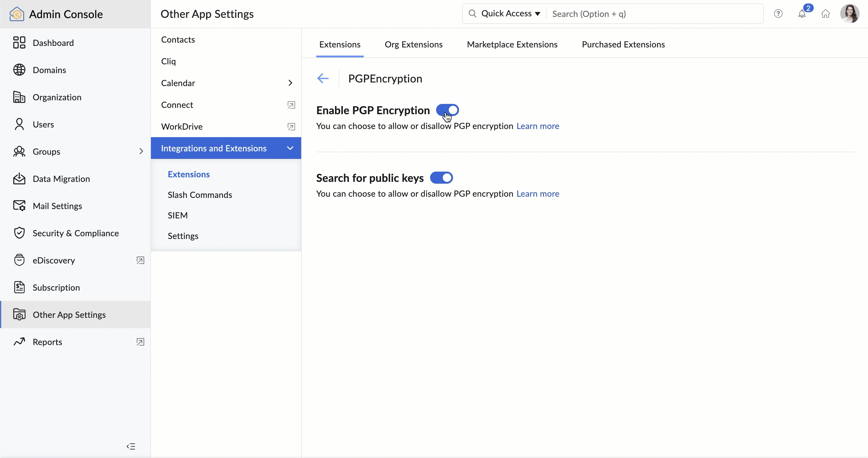Viewport: 868px width, 458px height.
Task: Open Mail Settings from the sidebar
Action: (x=19, y=205)
